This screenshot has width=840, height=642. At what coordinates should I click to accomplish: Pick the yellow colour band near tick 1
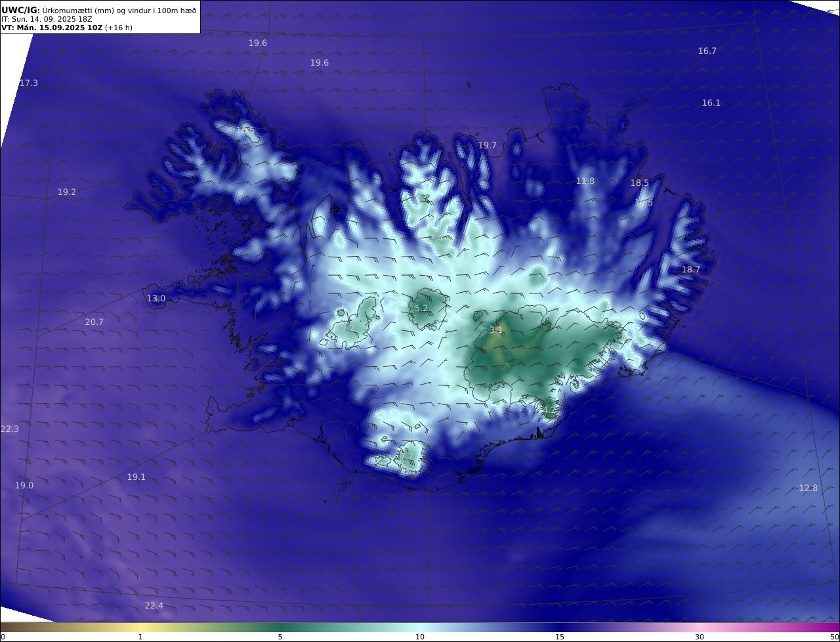(140, 628)
